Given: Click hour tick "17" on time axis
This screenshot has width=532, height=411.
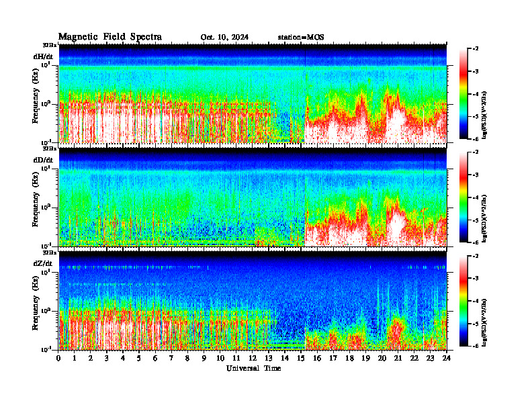Looking at the screenshot, I should click(333, 359).
